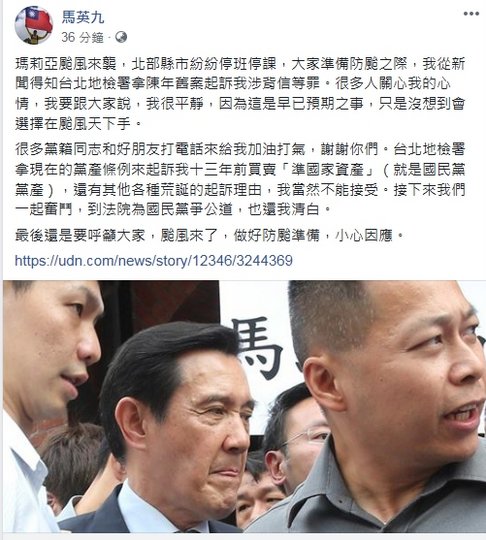Screen dimensions: 486x540
Task: Click the closing words 小心因應
Action: [x=364, y=236]
